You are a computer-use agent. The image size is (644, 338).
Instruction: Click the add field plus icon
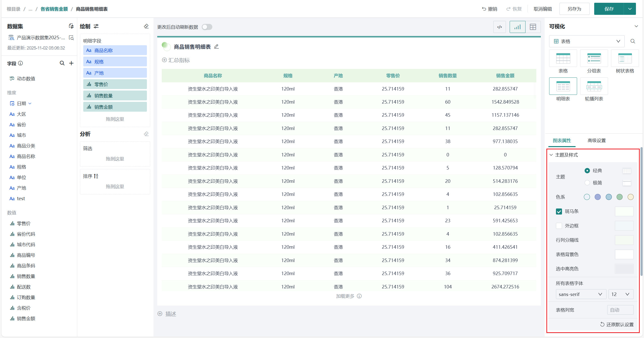[x=71, y=63]
